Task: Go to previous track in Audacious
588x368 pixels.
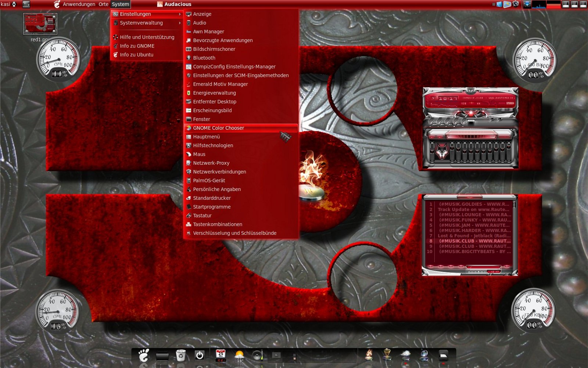Action: click(x=431, y=122)
